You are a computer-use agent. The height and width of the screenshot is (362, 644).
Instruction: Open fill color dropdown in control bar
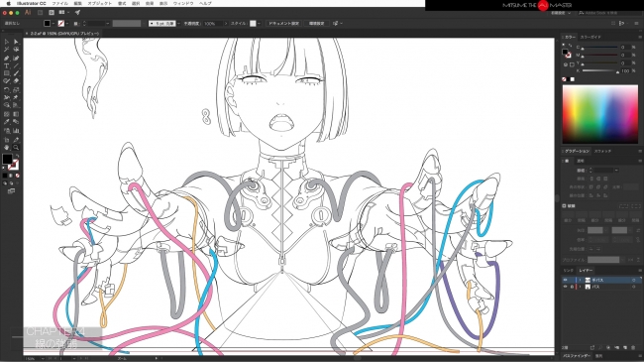click(x=53, y=24)
